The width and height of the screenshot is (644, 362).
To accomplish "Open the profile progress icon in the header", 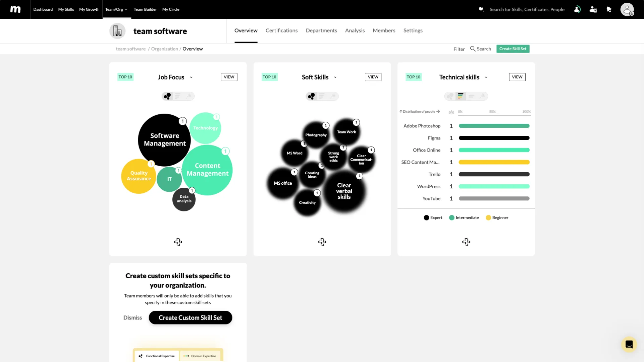I will [x=577, y=9].
